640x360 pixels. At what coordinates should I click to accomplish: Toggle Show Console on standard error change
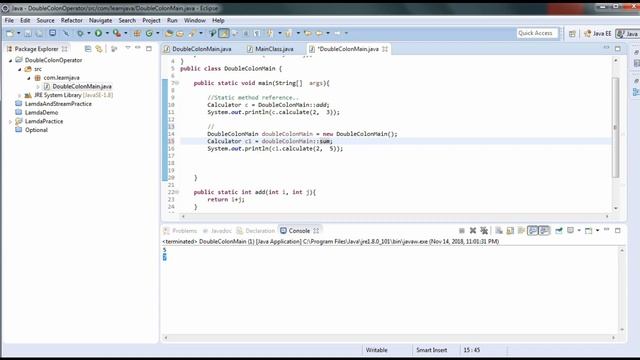coord(544,231)
